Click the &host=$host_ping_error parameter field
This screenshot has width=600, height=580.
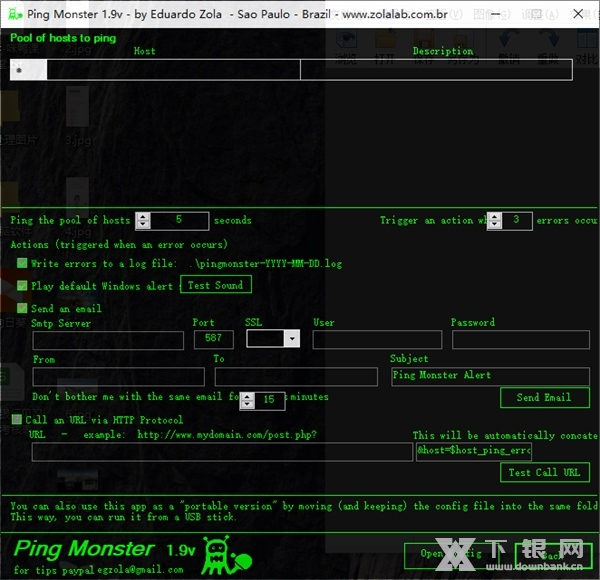tap(474, 452)
